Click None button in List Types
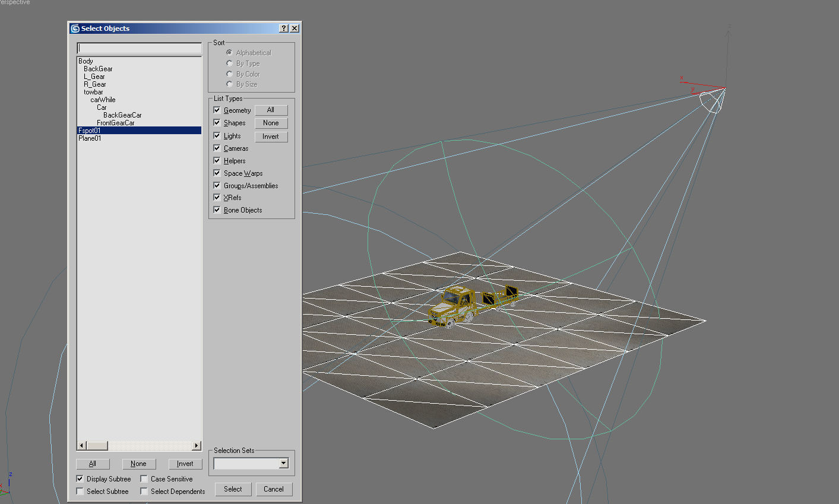 (x=271, y=123)
